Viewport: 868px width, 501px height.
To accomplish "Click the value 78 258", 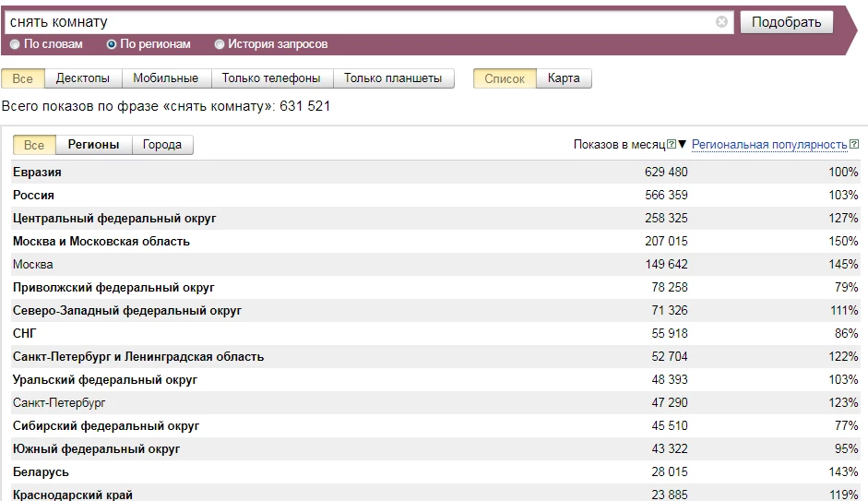I will click(670, 287).
